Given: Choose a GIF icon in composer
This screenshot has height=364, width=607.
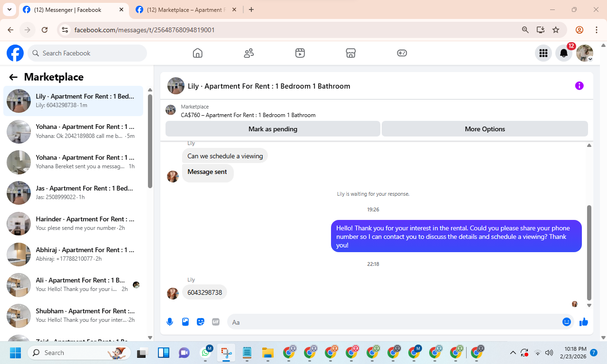Looking at the screenshot, I should (216, 322).
